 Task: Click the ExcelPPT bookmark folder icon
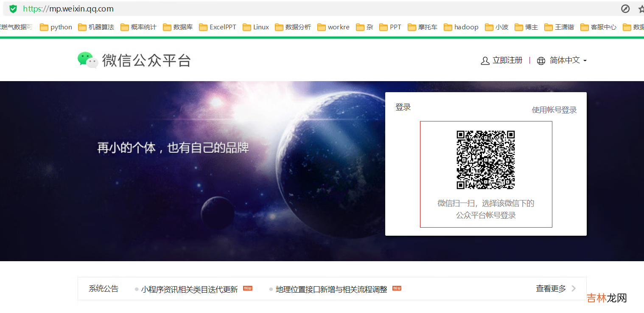(203, 27)
